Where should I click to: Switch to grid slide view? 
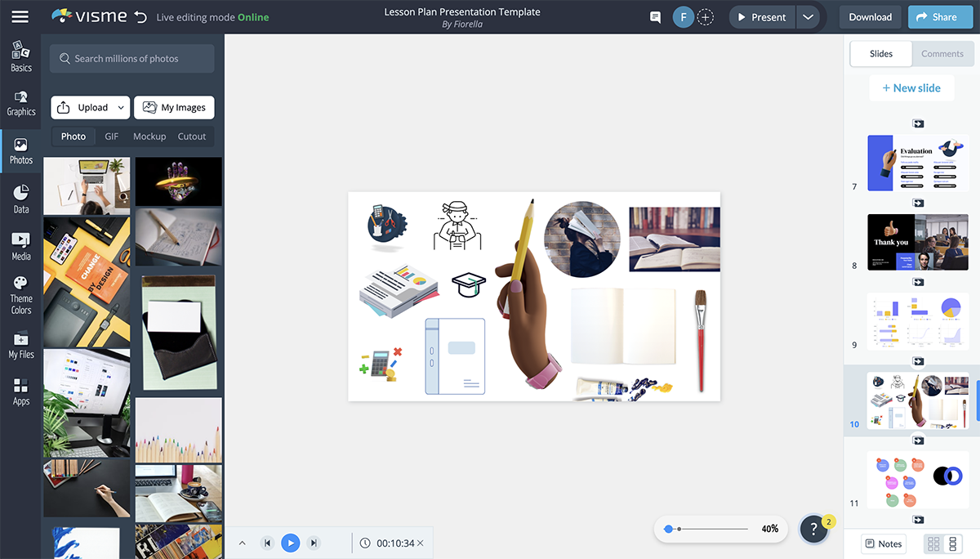[x=933, y=544]
